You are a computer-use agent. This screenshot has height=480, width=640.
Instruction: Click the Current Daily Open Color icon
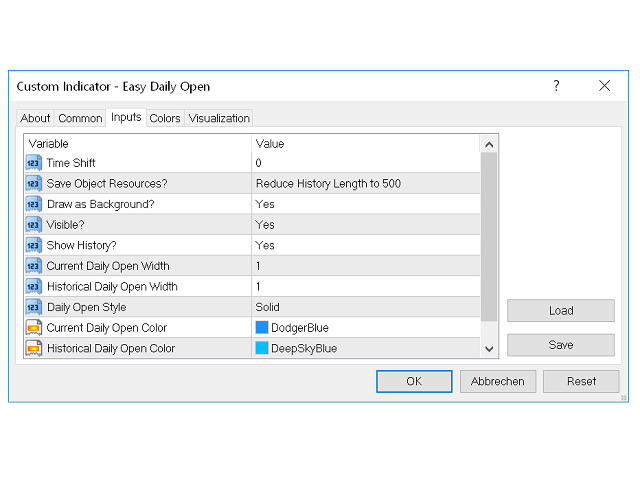pos(33,328)
